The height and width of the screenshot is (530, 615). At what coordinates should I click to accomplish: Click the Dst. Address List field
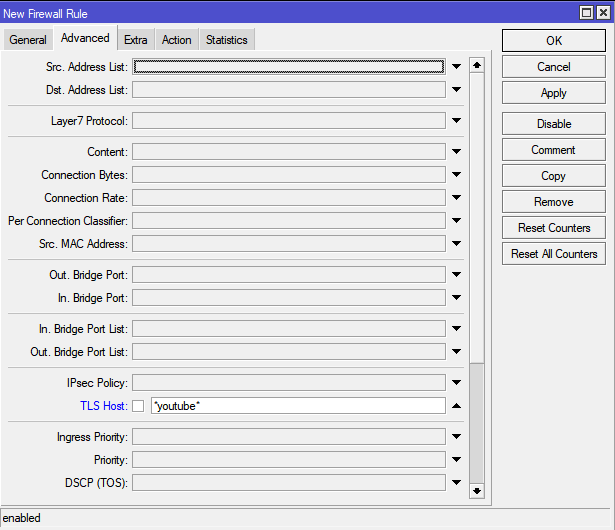coord(289,89)
